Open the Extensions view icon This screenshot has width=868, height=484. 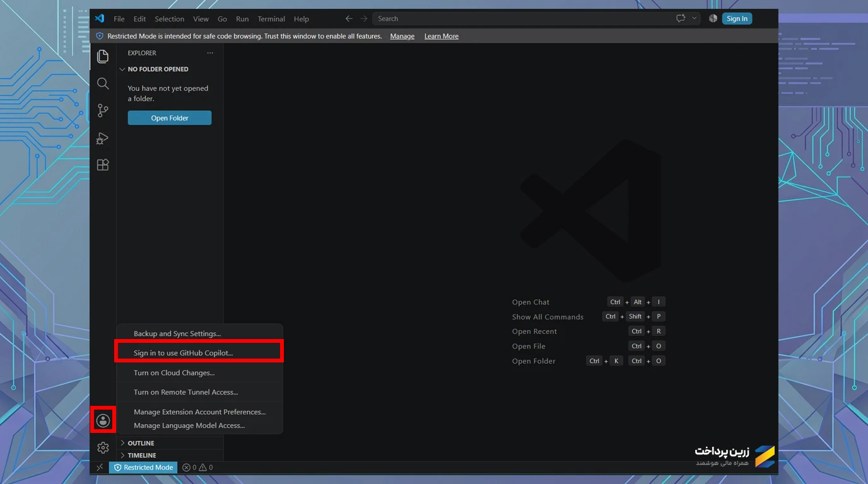103,165
